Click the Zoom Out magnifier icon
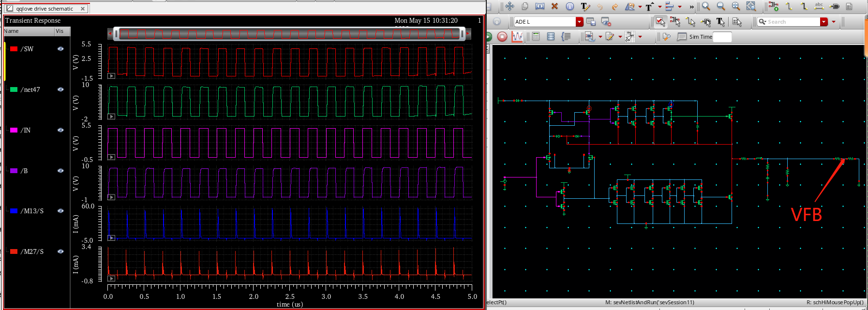 pyautogui.click(x=721, y=6)
